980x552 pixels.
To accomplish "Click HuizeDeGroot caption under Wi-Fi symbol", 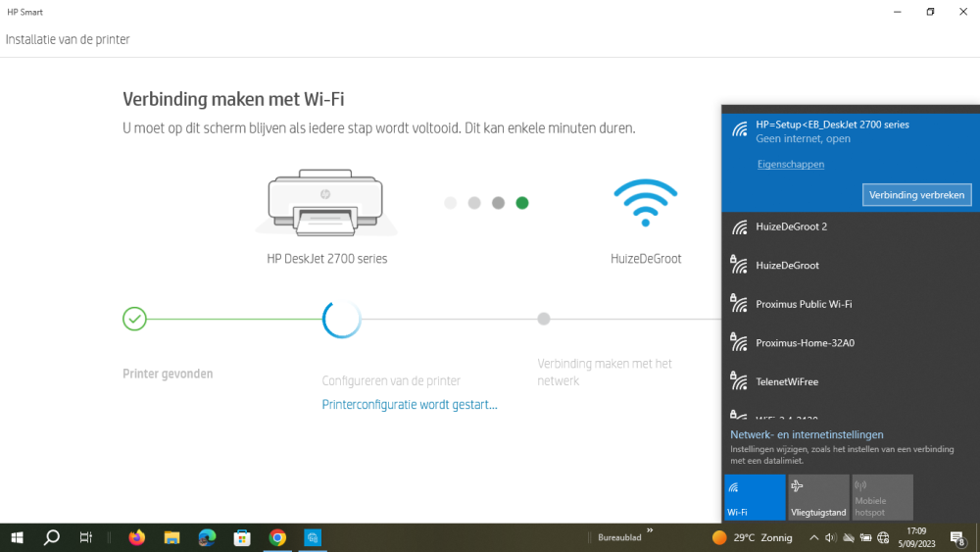I will click(x=646, y=258).
